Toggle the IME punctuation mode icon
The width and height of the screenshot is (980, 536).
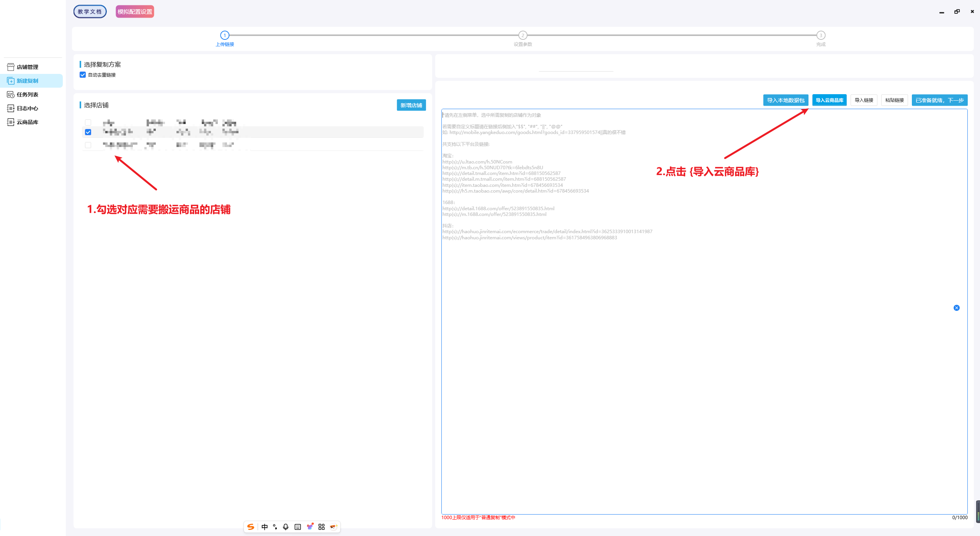[x=275, y=527]
